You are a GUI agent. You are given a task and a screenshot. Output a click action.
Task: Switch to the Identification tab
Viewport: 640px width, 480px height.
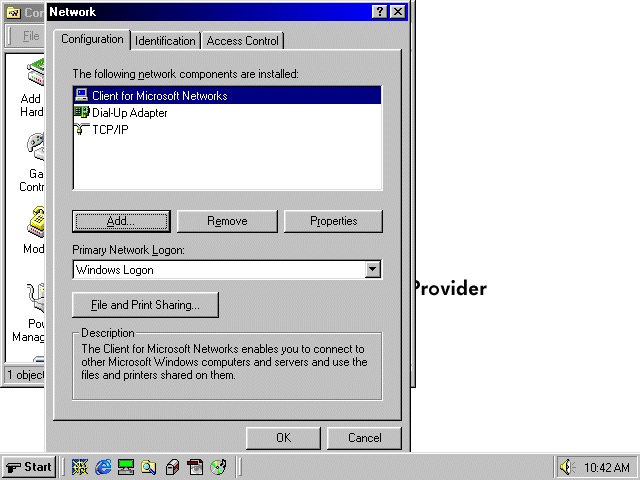click(x=165, y=41)
